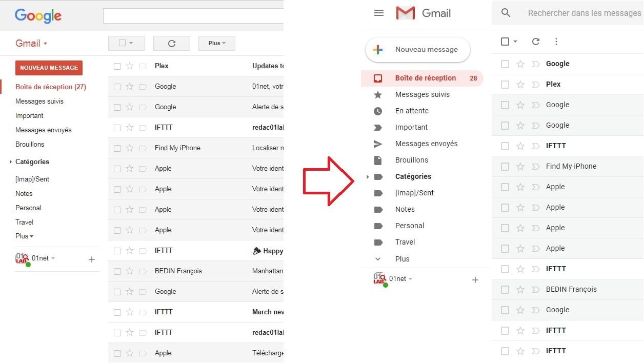
Task: Click the magnifier search icon in new Gmail
Action: (506, 13)
